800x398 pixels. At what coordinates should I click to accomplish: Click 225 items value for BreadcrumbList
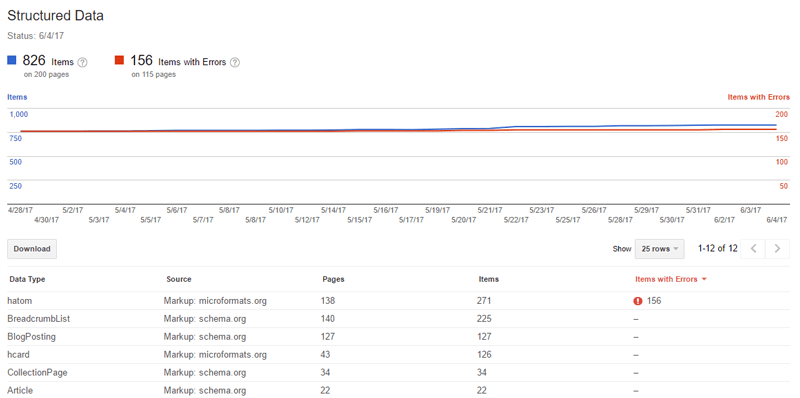click(x=485, y=319)
